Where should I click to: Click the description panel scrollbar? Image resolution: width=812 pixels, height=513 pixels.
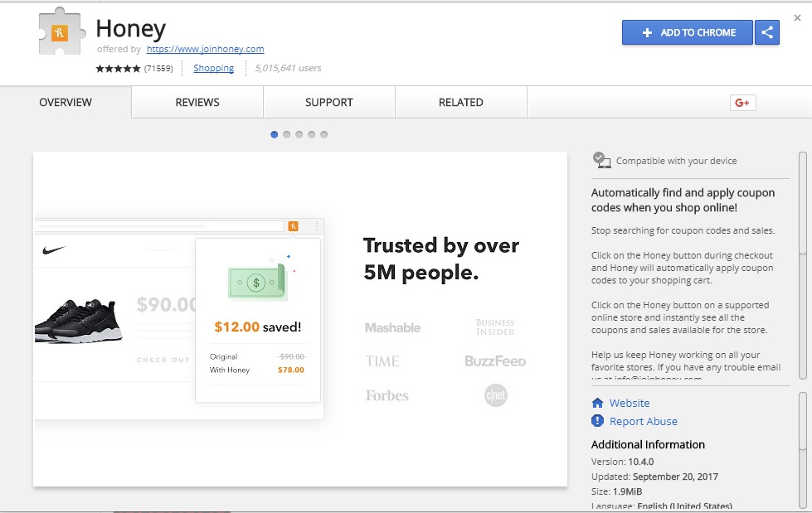[803, 265]
